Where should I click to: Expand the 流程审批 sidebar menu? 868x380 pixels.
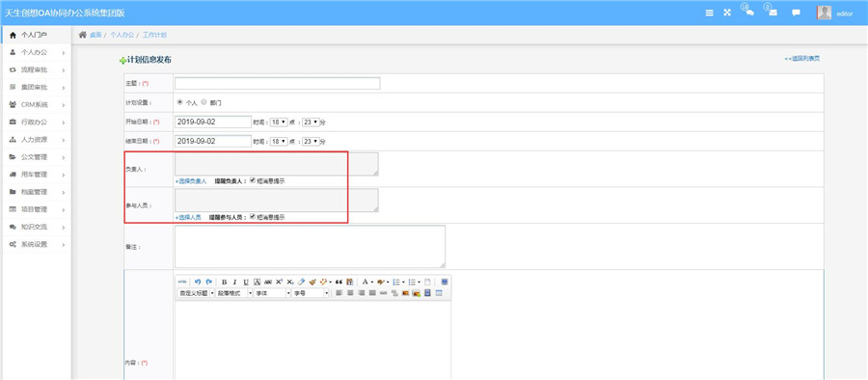tap(36, 69)
